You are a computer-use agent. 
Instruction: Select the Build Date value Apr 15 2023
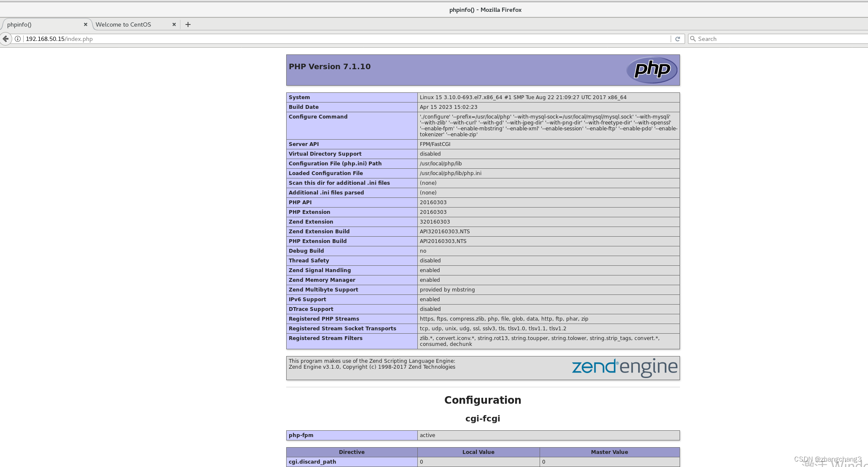coord(449,107)
